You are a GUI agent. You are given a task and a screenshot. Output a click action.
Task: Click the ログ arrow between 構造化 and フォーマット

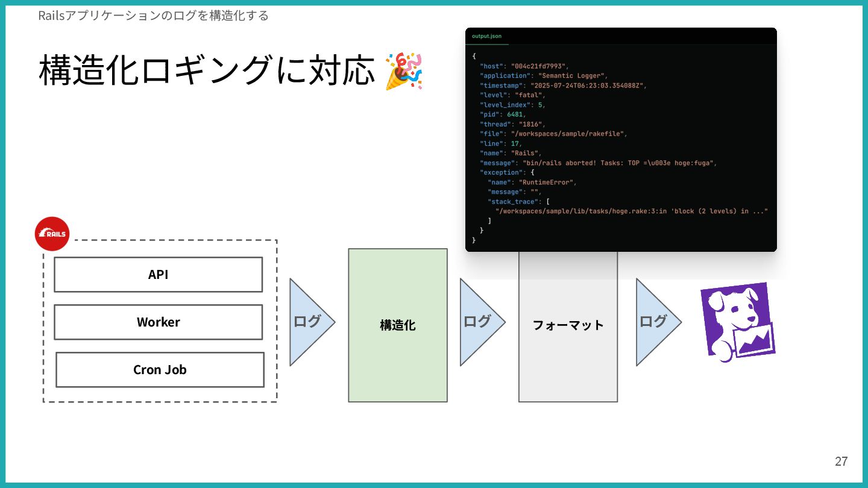[482, 322]
